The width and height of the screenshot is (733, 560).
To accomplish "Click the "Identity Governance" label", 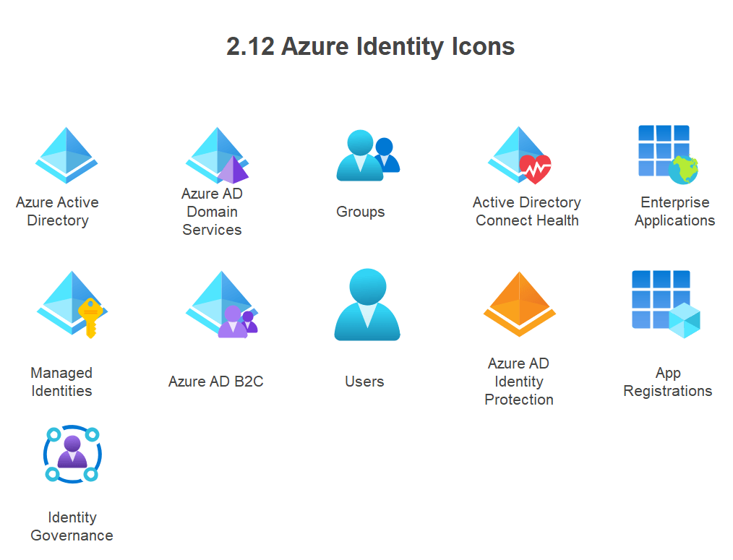I will click(72, 526).
